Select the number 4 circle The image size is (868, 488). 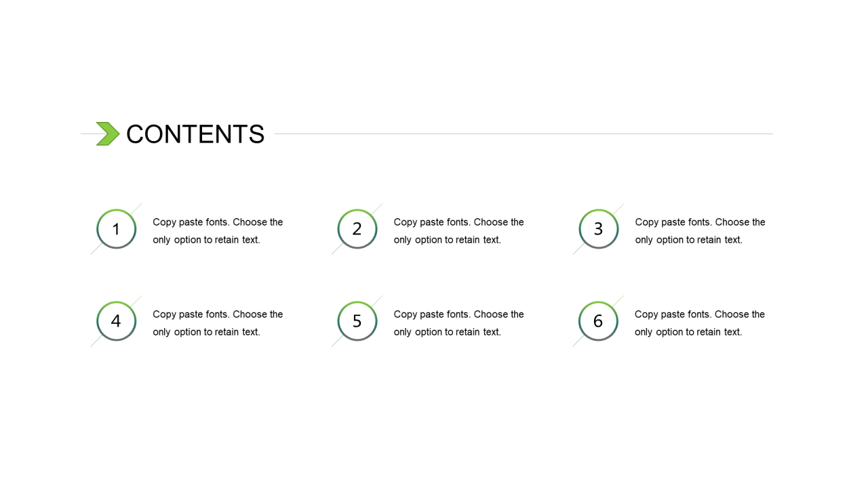[116, 321]
